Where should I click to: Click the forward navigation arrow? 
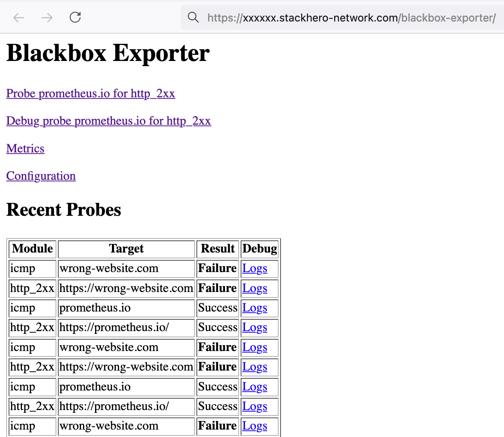coord(47,17)
